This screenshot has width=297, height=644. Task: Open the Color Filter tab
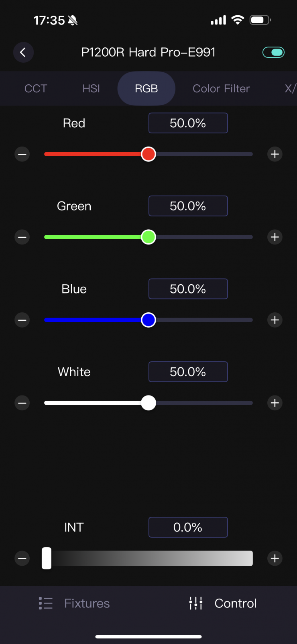221,89
